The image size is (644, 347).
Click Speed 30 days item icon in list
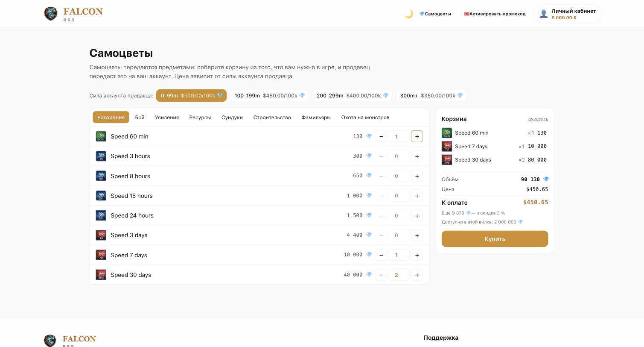pyautogui.click(x=101, y=275)
